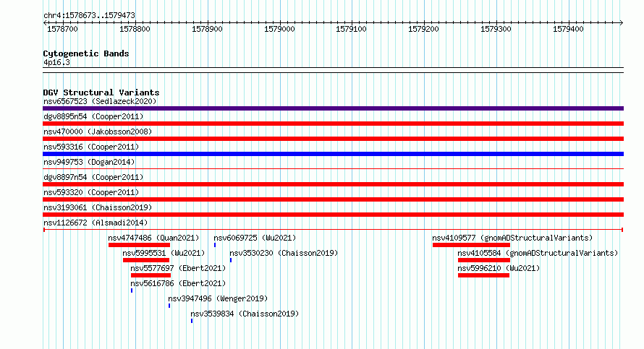Click red bar under nsv4105584

pos(484,260)
